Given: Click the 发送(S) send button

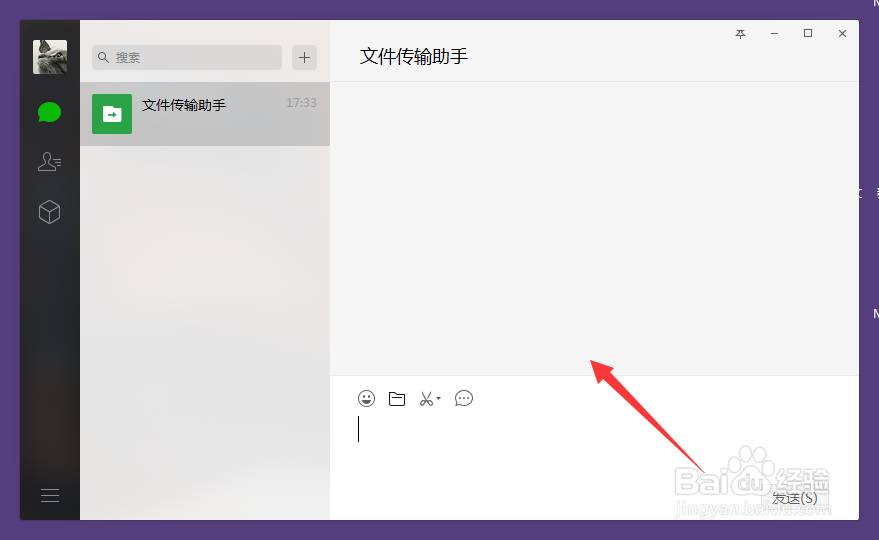Looking at the screenshot, I should pyautogui.click(x=794, y=497).
